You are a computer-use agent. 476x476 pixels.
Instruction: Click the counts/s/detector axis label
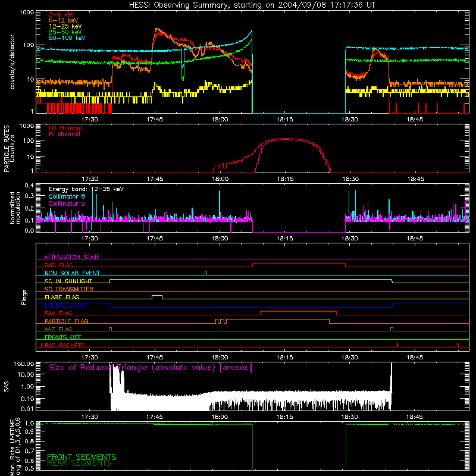click(12, 62)
